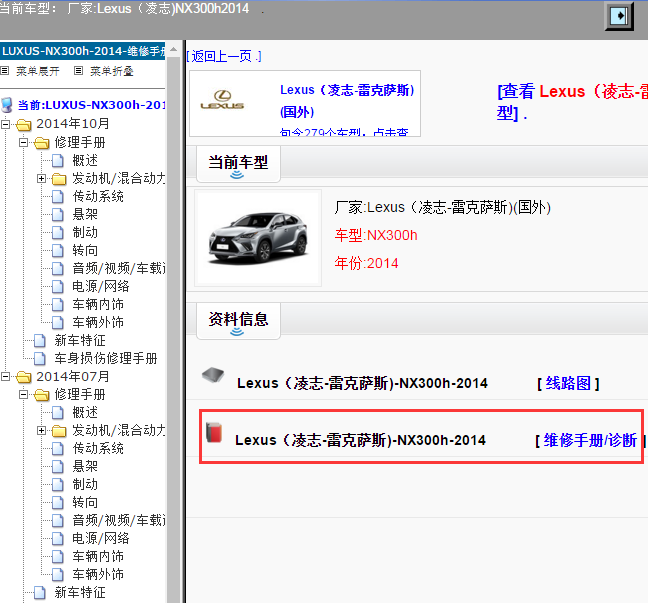Click the 菜单展开 list icon

click(x=5, y=71)
